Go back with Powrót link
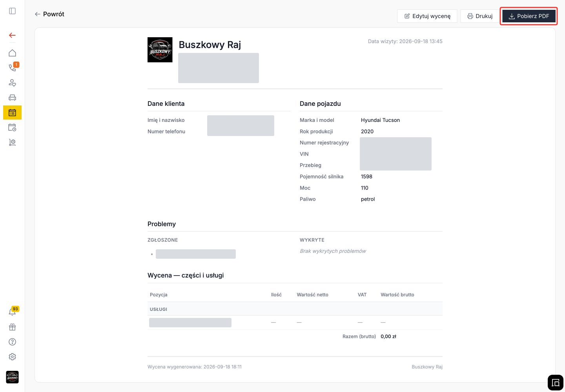Screen dimensions: 565x392 point(49,14)
